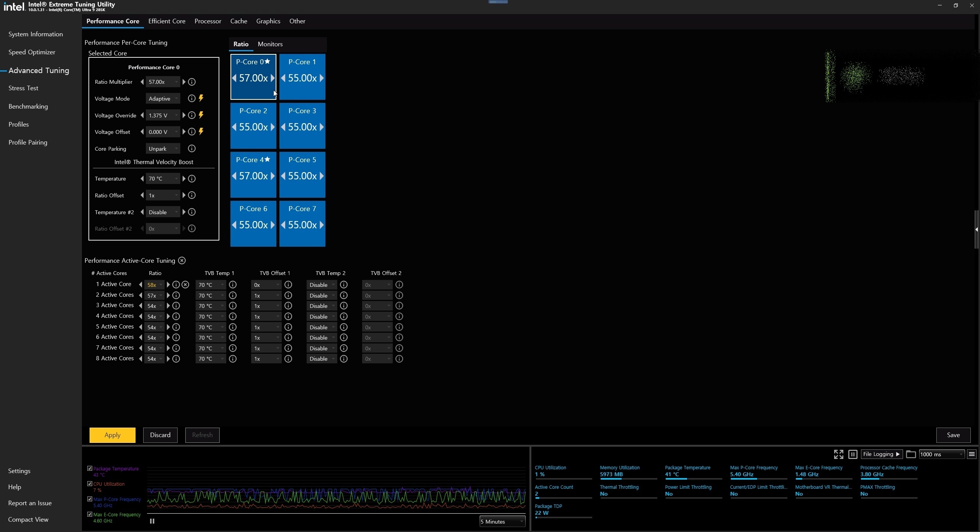Image resolution: width=980 pixels, height=532 pixels.
Task: Increase 1 Active Core ratio with right arrow
Action: [168, 285]
